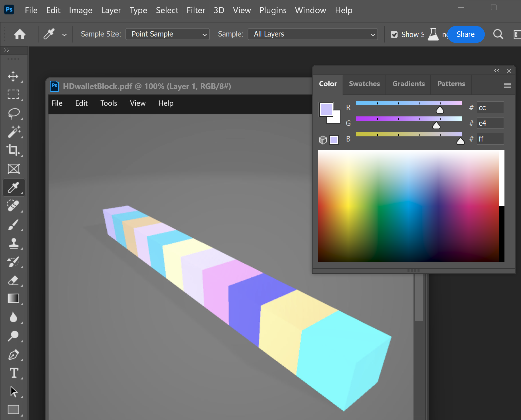Close the Color panel
521x420 pixels.
(509, 71)
